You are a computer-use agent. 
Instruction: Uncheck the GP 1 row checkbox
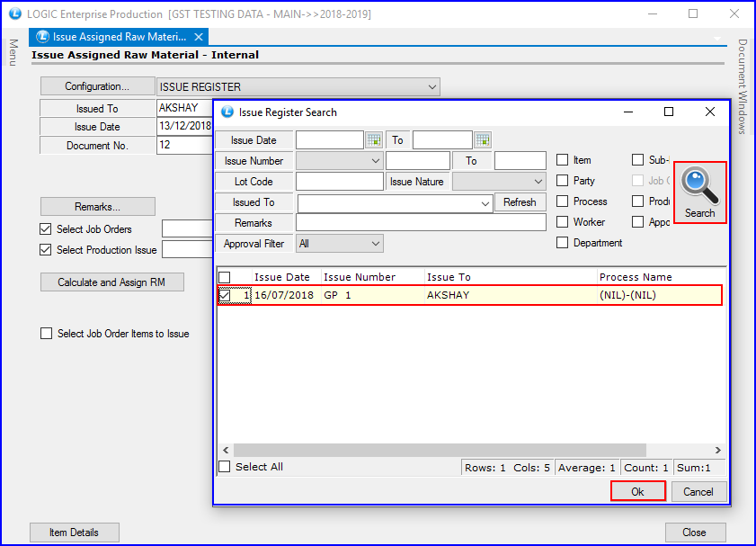[225, 295]
